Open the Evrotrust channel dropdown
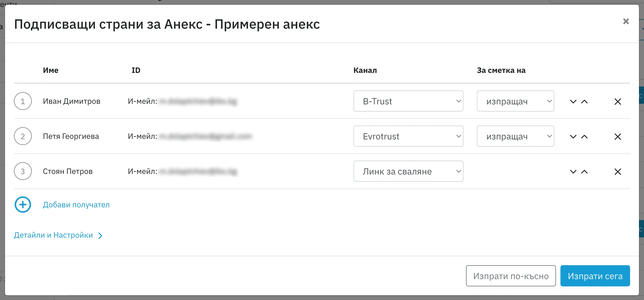644x300 pixels. [x=408, y=136]
